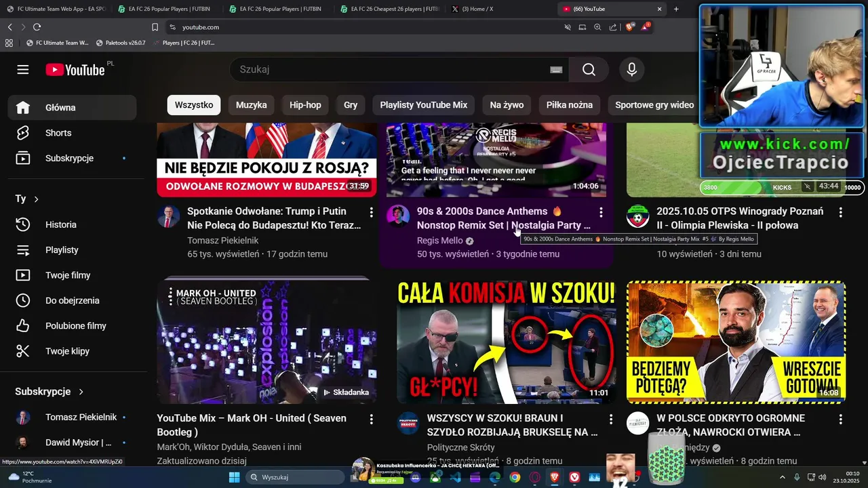Viewport: 868px width, 488px height.
Task: Click the taskbar Wyszukaj search box
Action: (295, 477)
